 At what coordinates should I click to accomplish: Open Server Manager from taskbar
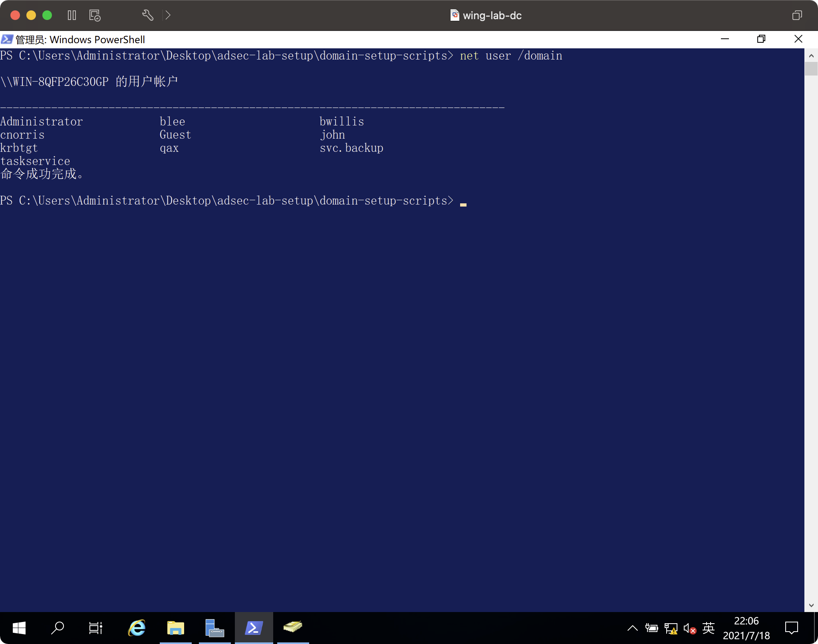tap(214, 628)
